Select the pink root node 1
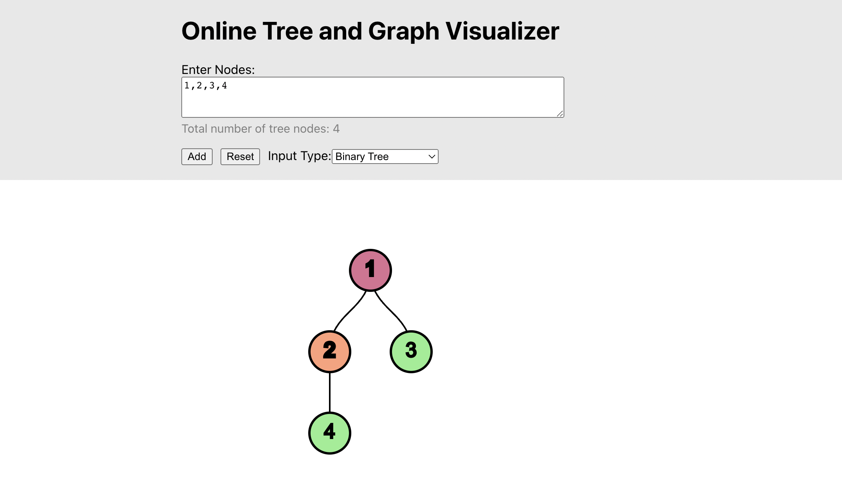This screenshot has height=504, width=842. pos(370,270)
